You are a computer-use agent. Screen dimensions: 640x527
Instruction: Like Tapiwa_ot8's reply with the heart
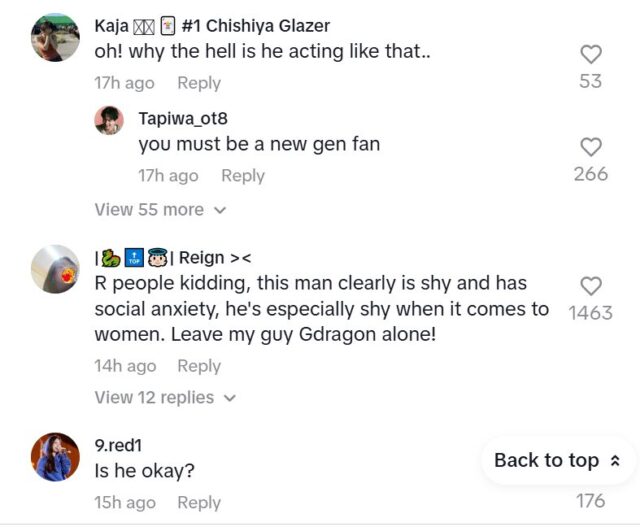coord(591,147)
